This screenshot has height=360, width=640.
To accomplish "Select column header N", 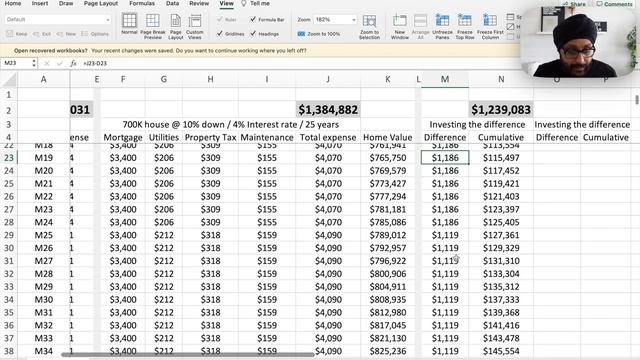I will (501, 79).
